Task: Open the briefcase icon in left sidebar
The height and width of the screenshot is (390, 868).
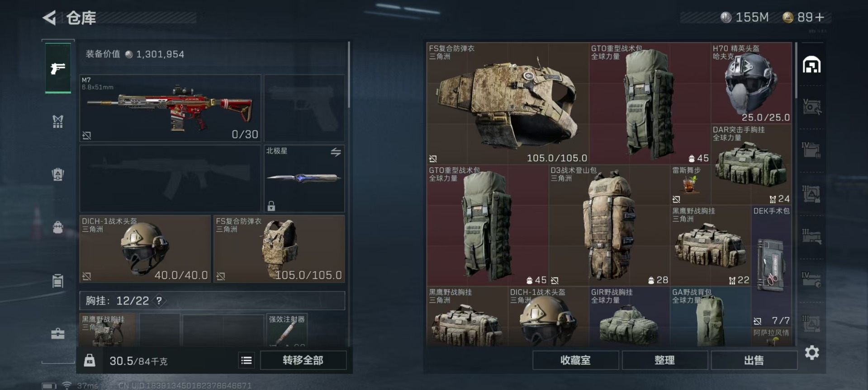Action: pos(58,334)
